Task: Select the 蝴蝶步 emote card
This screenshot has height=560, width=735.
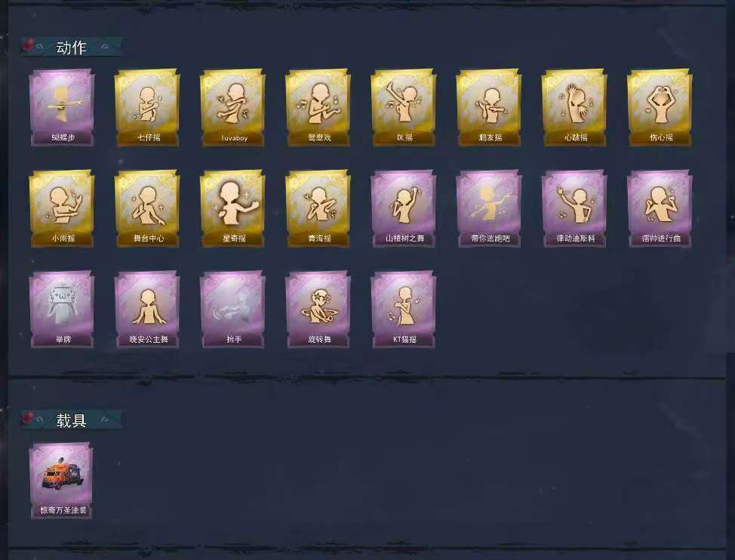Action: click(x=62, y=108)
